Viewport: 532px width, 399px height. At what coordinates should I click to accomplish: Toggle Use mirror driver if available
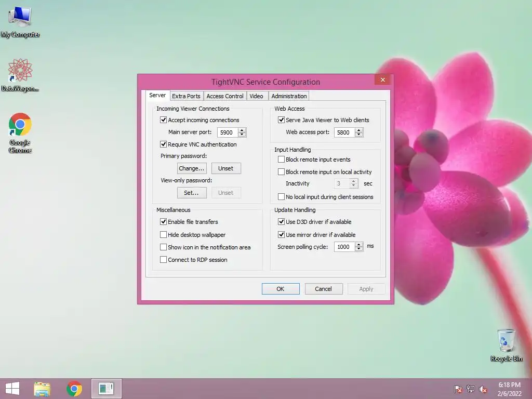281,234
